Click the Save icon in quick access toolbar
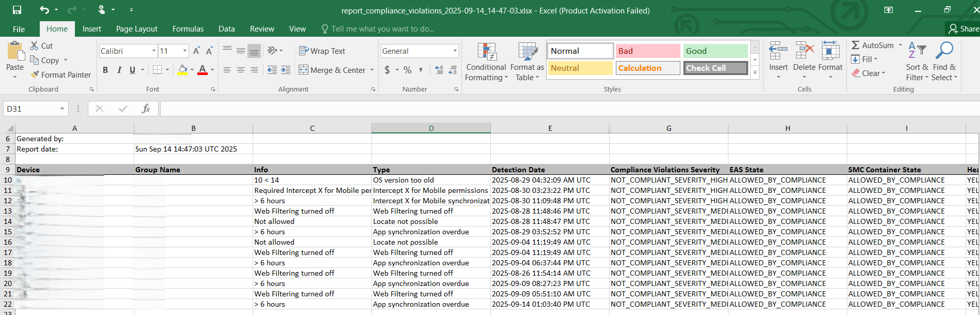The height and width of the screenshot is (315, 980). point(17,10)
